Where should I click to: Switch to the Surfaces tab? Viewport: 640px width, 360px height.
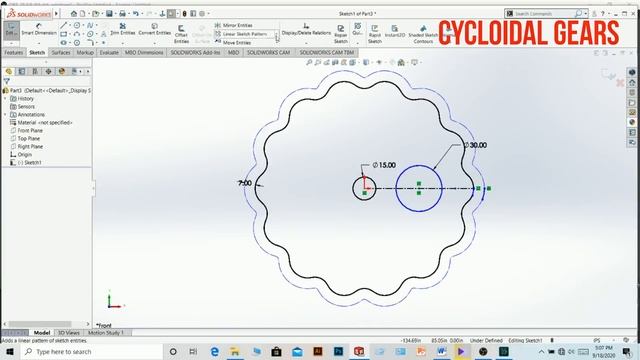pos(61,53)
